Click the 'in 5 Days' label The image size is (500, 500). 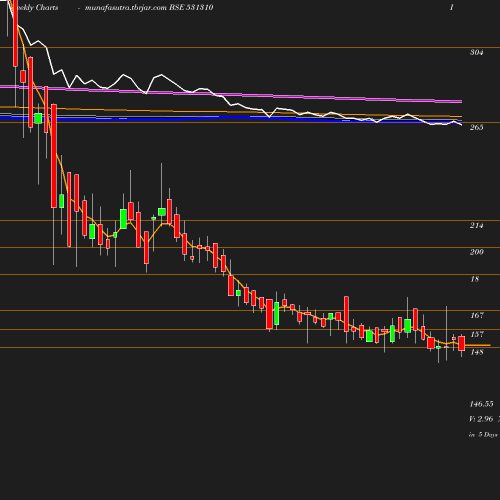[483, 435]
